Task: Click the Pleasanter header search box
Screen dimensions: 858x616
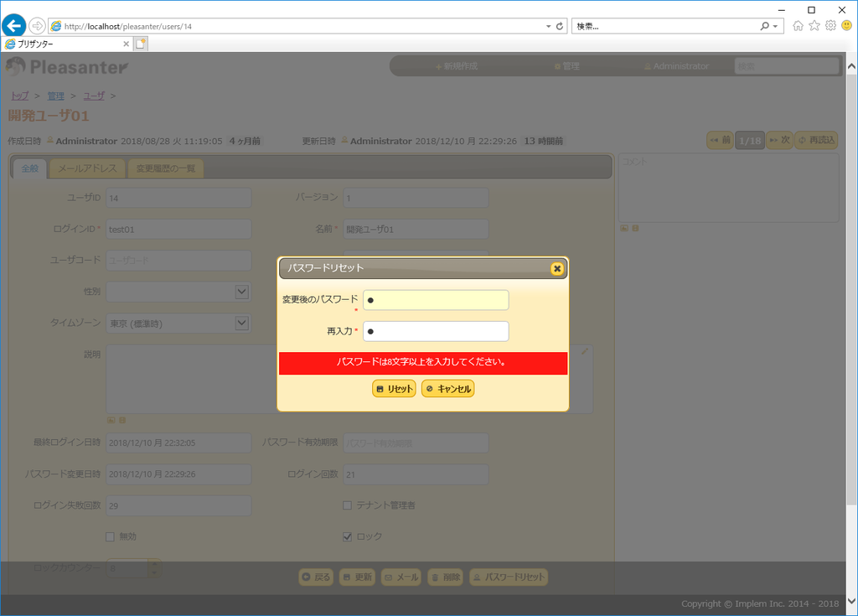Action: [786, 66]
